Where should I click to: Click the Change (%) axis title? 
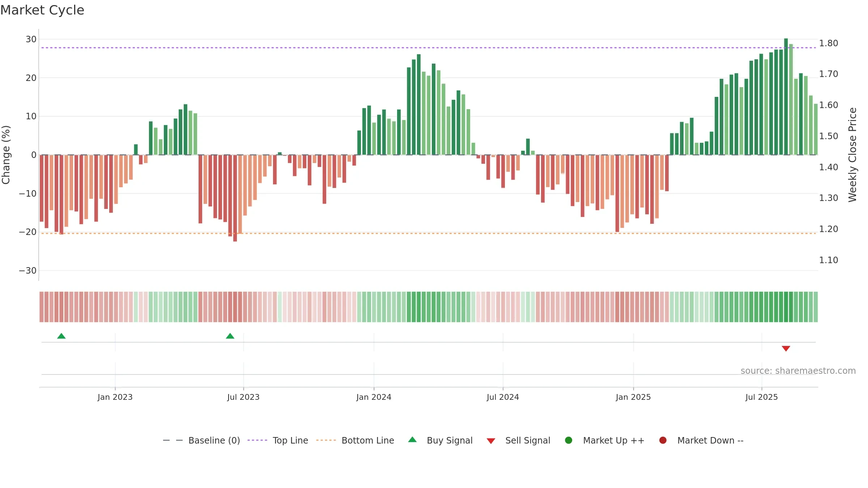(x=6, y=155)
